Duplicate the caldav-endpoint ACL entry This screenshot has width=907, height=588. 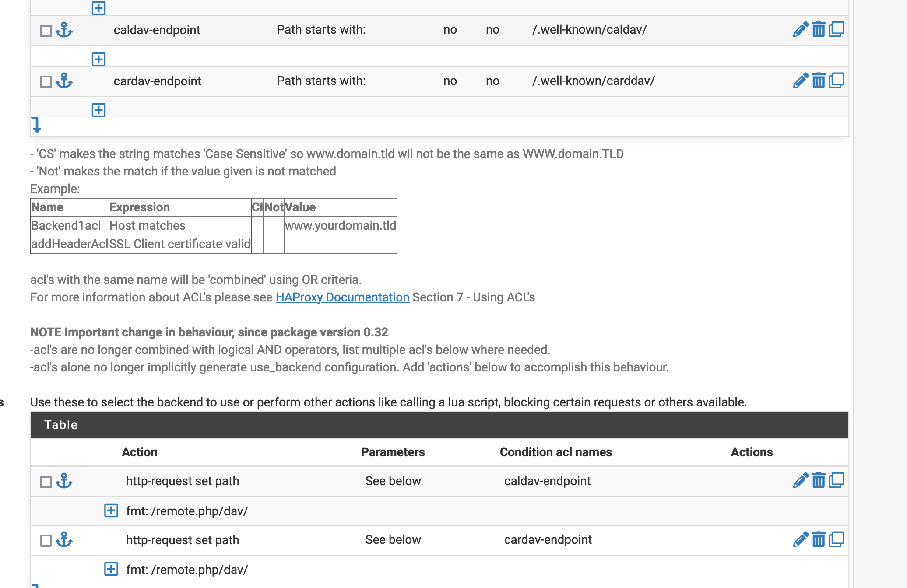click(x=837, y=29)
